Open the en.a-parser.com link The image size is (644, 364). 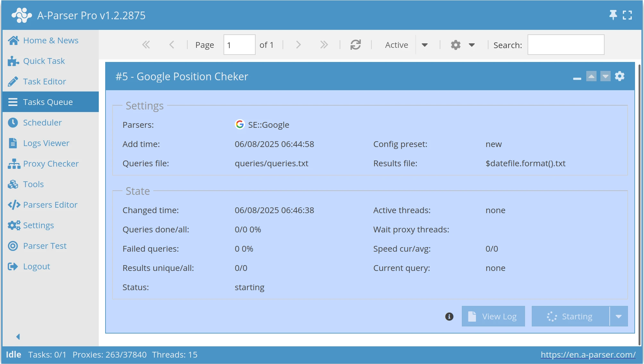click(x=588, y=355)
